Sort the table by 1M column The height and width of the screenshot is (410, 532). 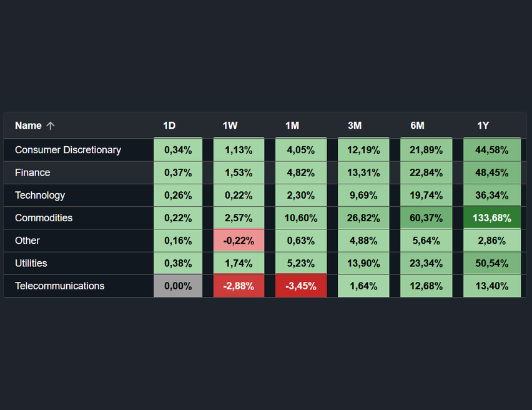click(x=292, y=126)
